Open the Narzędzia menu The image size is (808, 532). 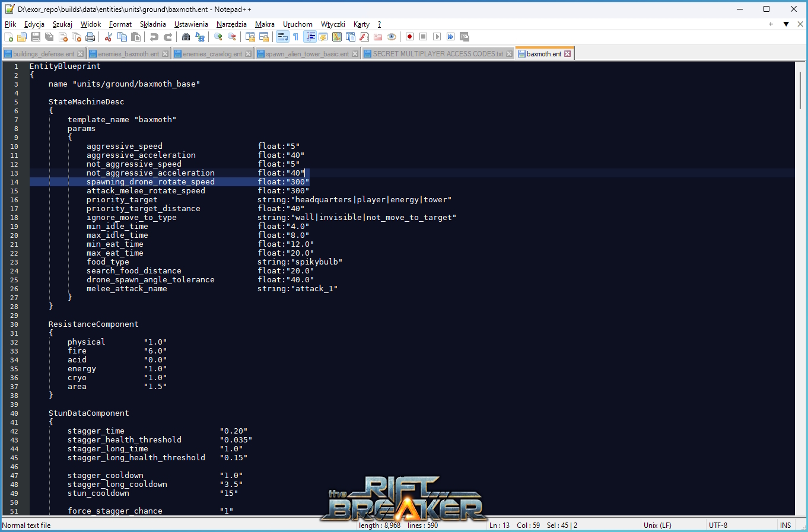(231, 24)
